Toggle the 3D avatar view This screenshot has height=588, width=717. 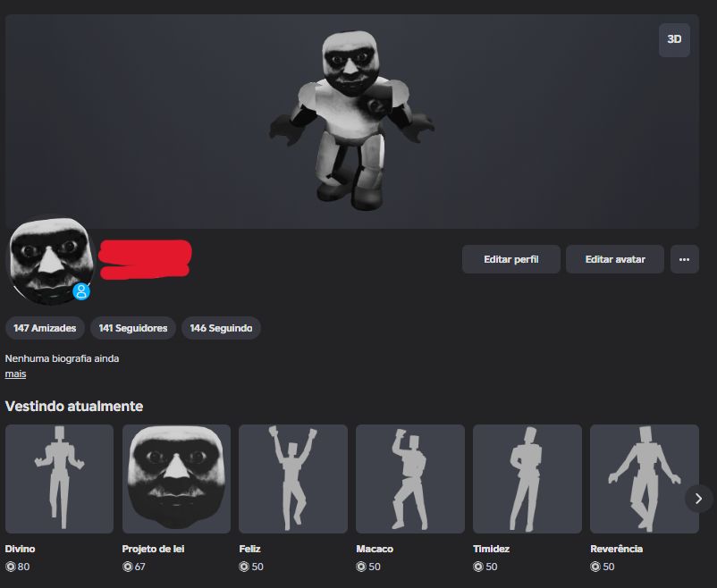[x=674, y=40]
